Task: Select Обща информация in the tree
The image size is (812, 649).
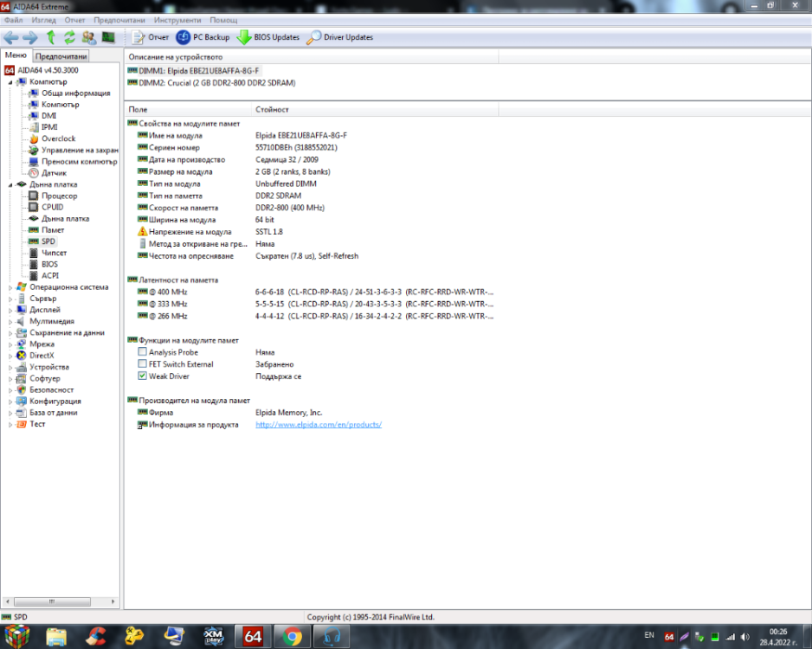Action: click(x=75, y=93)
